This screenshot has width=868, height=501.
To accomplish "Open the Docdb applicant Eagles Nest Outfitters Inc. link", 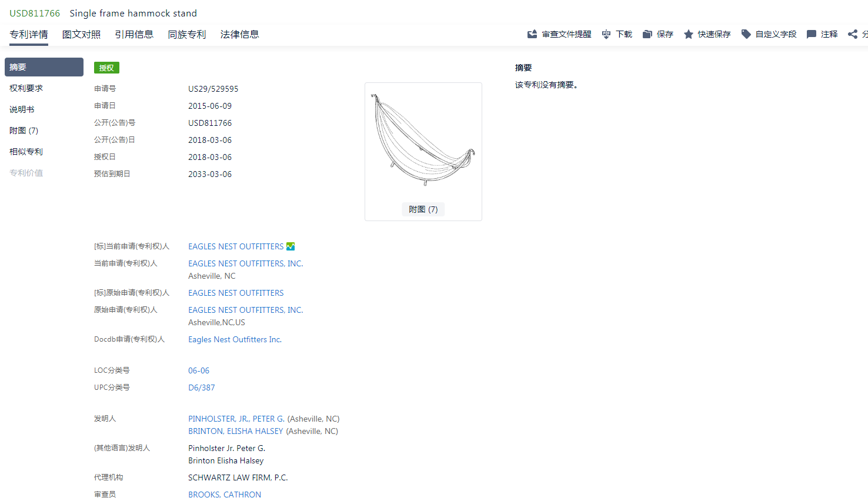I will pyautogui.click(x=235, y=339).
